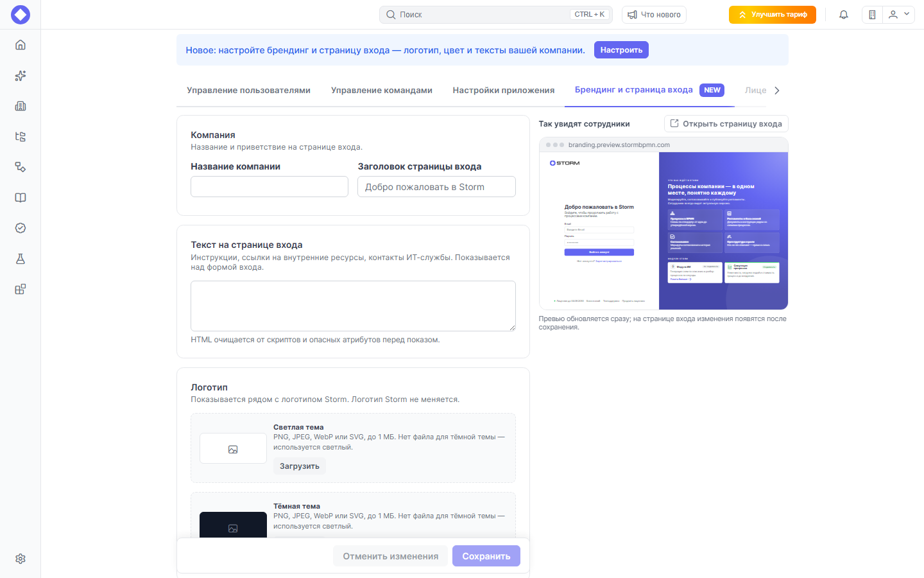
Task: Click the Текст на странице входа textarea
Action: (353, 306)
